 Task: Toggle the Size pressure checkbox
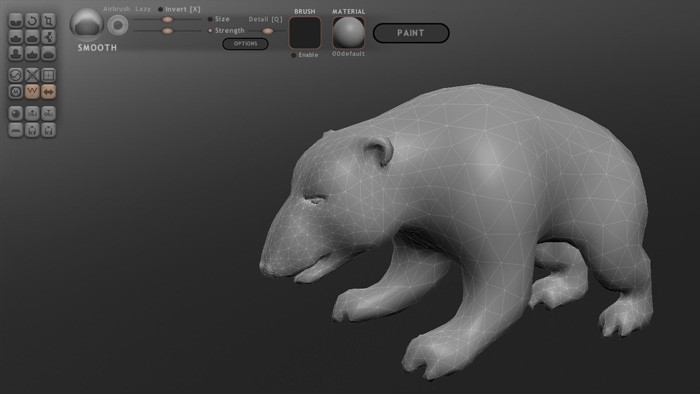pyautogui.click(x=210, y=19)
